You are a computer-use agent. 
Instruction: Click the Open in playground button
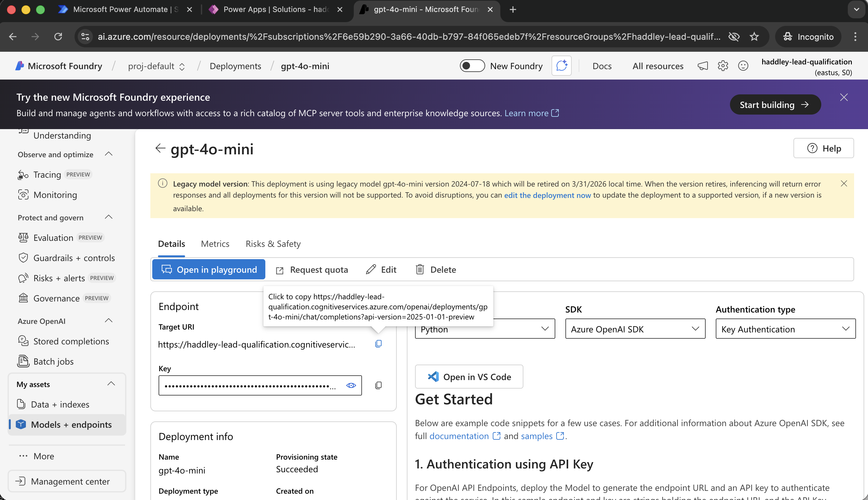tap(208, 269)
